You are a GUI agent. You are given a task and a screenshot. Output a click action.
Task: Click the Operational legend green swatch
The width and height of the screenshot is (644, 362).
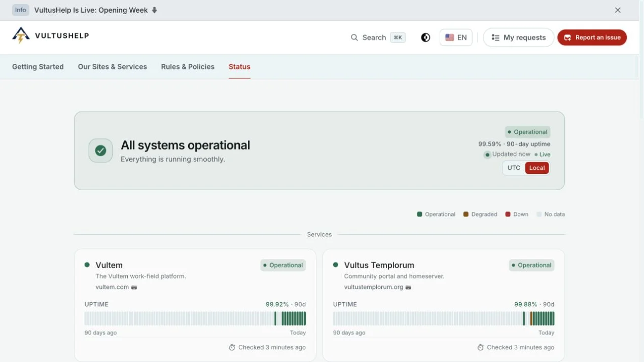coord(420,214)
